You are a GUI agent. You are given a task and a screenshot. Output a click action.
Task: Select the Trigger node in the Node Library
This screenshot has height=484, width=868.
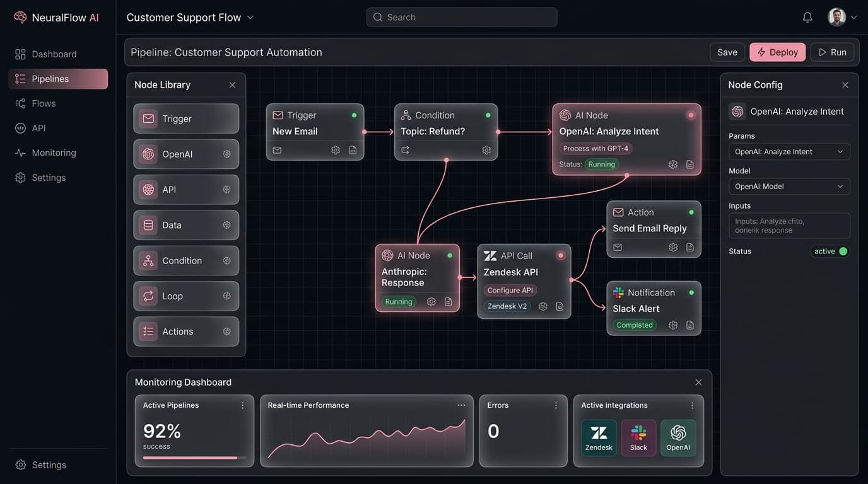(x=185, y=118)
